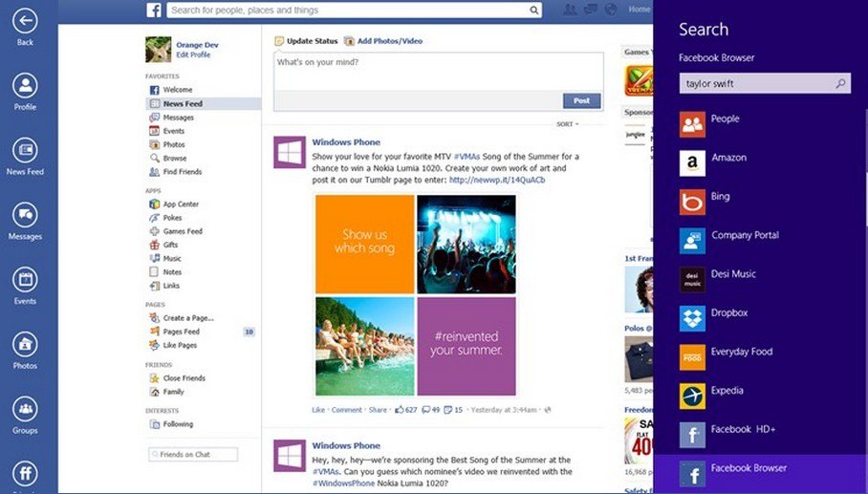Viewport: 868px width, 494px height.
Task: Click the magnifier icon in Search charm
Action: click(x=840, y=84)
